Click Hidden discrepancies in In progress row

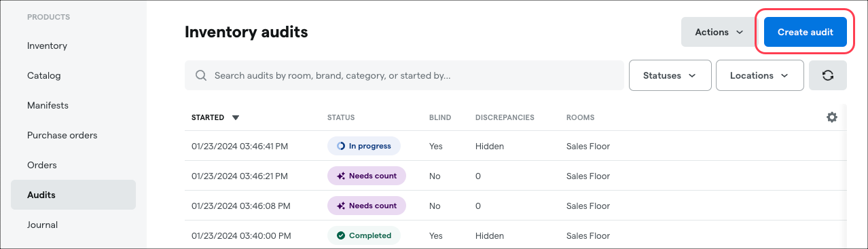coord(490,146)
